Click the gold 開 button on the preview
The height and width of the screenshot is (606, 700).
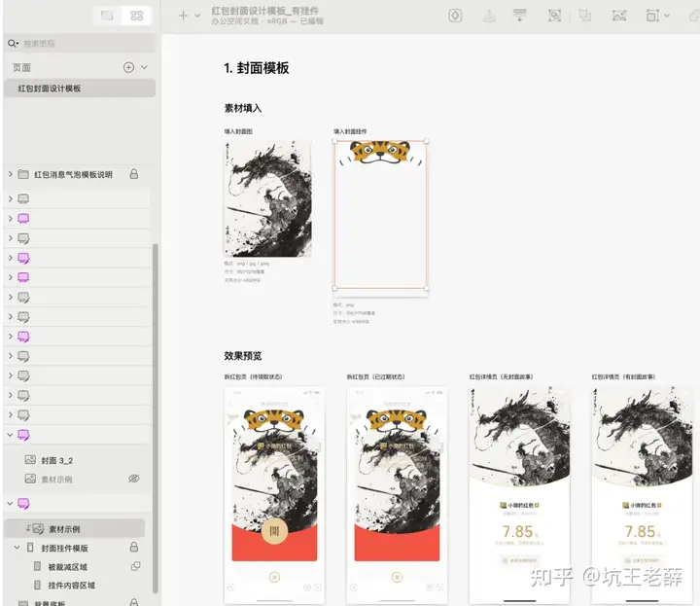pos(274,530)
